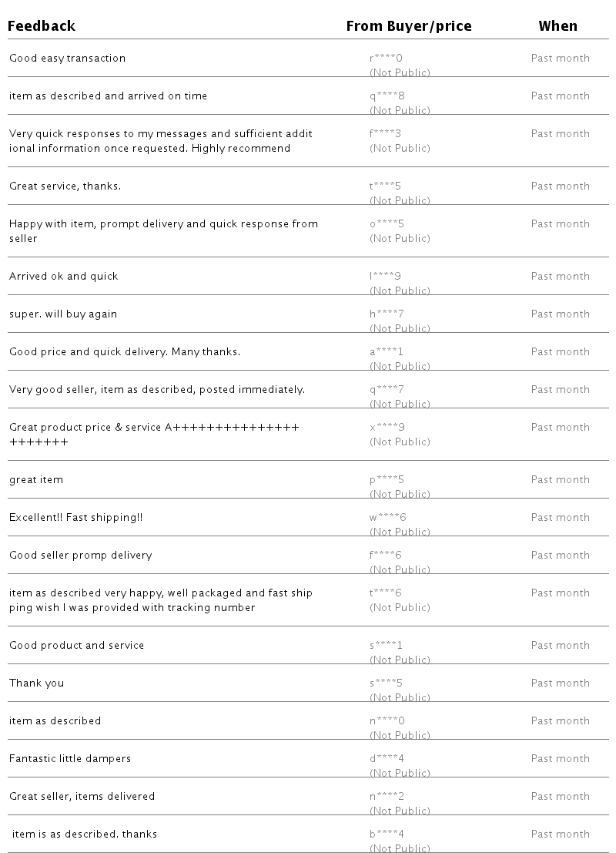Select buyer b****4 username
Viewport: 616px width, 853px height.
click(387, 835)
